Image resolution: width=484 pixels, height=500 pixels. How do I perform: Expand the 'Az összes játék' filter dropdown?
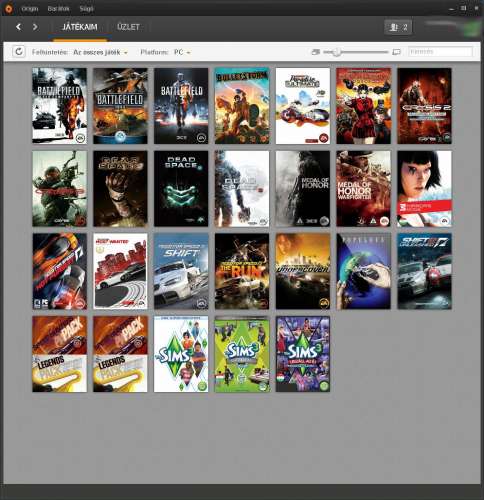click(x=100, y=52)
